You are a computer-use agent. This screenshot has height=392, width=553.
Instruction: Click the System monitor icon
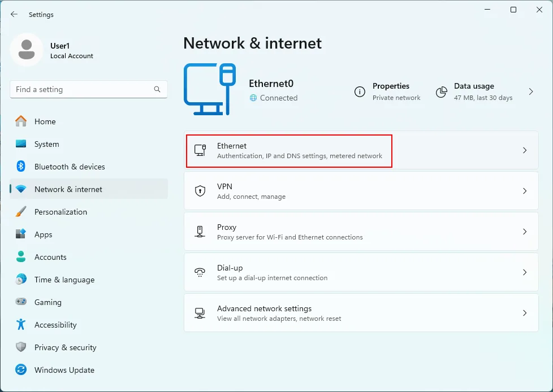click(x=21, y=144)
